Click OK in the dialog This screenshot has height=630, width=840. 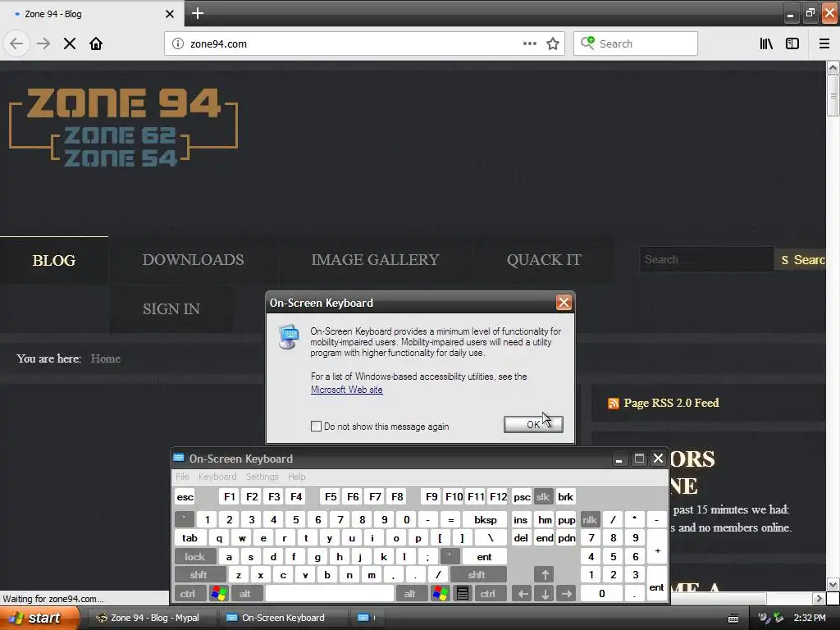(533, 424)
